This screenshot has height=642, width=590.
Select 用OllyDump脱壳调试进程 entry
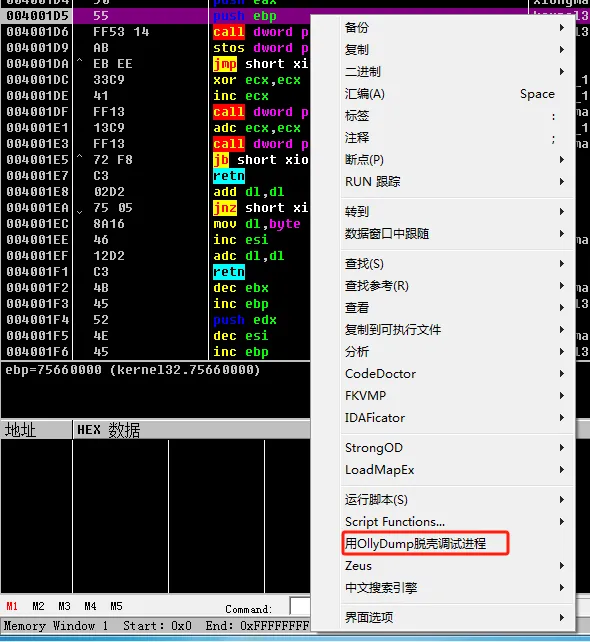[455, 544]
